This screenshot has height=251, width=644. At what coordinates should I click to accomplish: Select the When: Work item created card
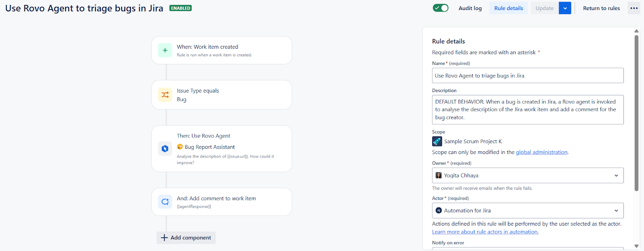(222, 50)
